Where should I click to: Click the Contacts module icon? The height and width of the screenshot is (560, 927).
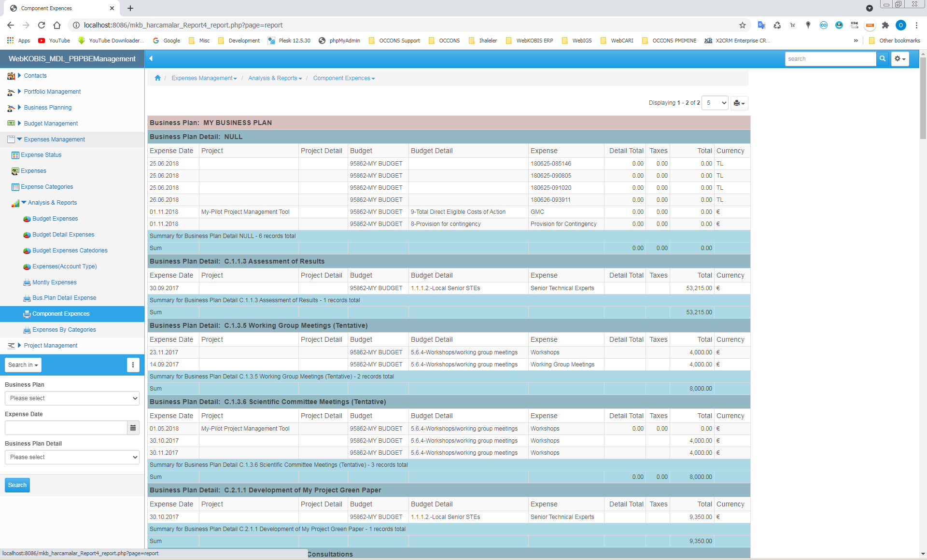(11, 76)
